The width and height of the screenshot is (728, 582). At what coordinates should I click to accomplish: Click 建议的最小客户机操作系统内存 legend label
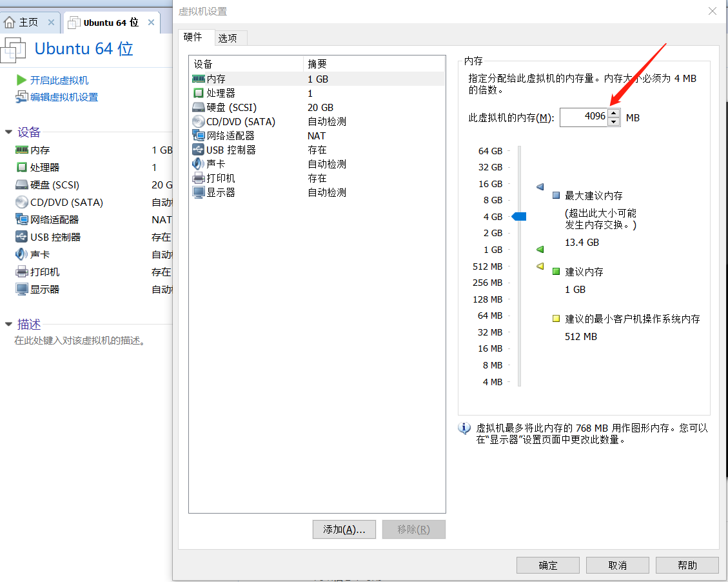tap(633, 319)
